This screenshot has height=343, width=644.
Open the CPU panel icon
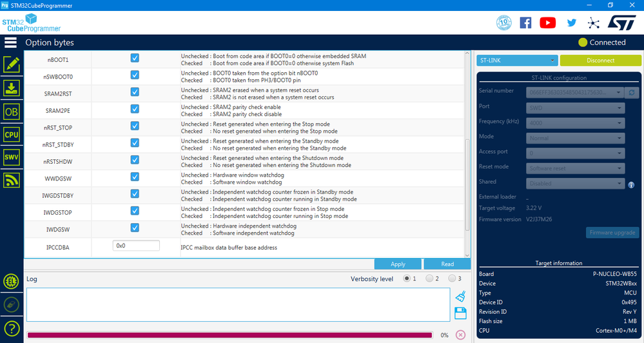(12, 135)
